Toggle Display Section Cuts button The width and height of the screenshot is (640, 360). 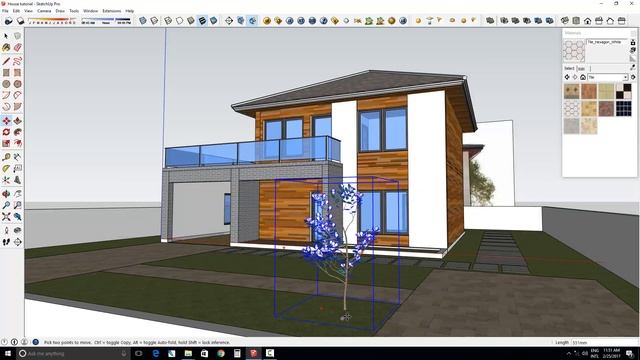(253, 20)
